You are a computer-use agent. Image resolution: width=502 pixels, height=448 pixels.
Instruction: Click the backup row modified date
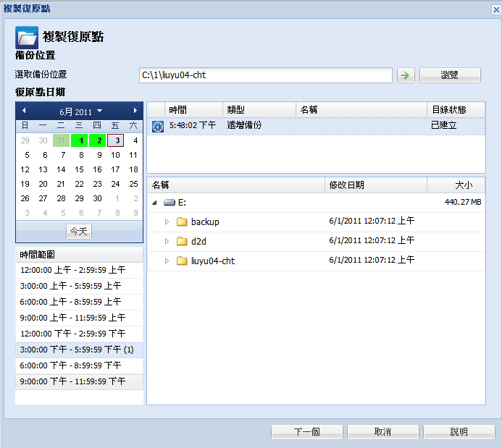click(x=372, y=221)
